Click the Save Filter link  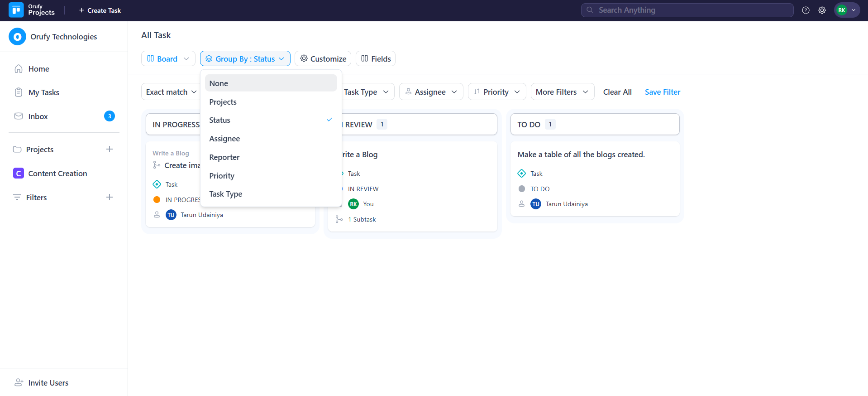point(662,92)
